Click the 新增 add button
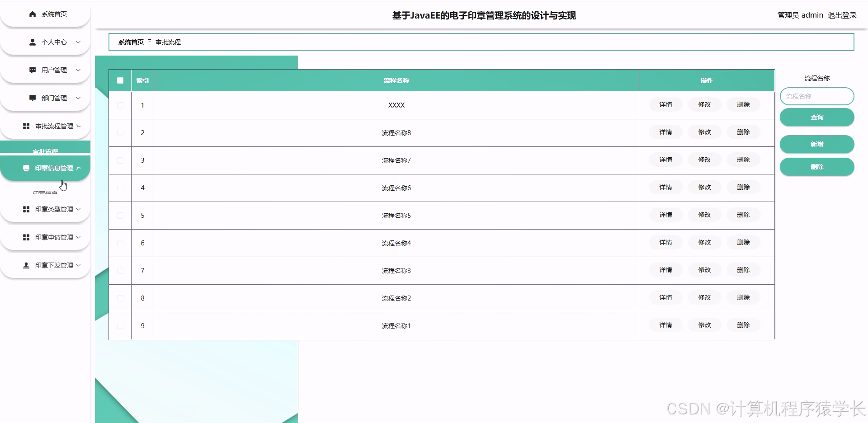This screenshot has width=868, height=423. coord(817,144)
